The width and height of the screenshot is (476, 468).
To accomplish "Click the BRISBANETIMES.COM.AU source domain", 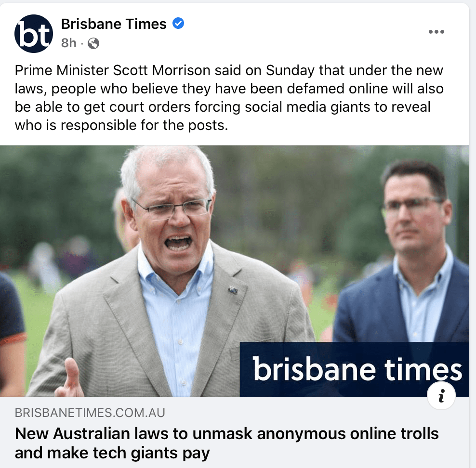I will point(90,413).
